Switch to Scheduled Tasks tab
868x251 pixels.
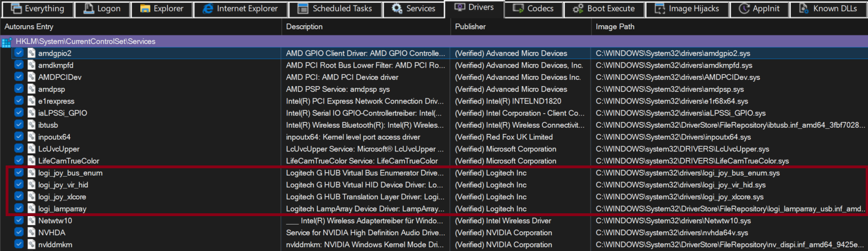(335, 8)
